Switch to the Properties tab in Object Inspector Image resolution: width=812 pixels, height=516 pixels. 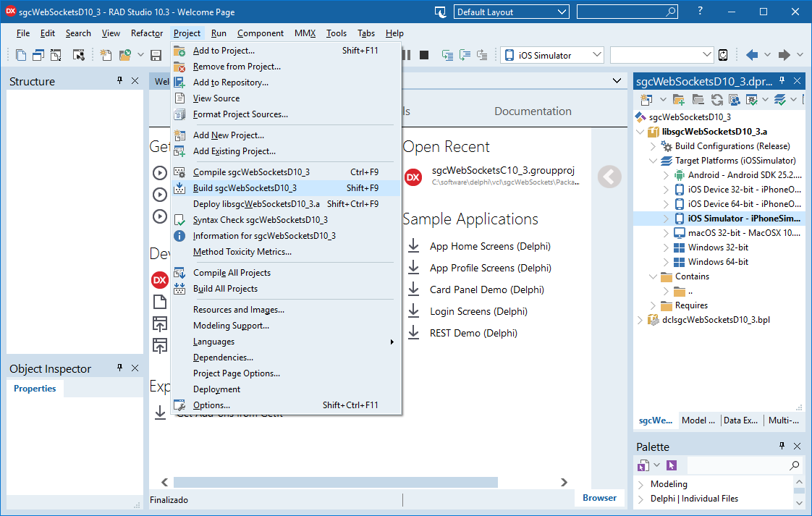coord(35,389)
